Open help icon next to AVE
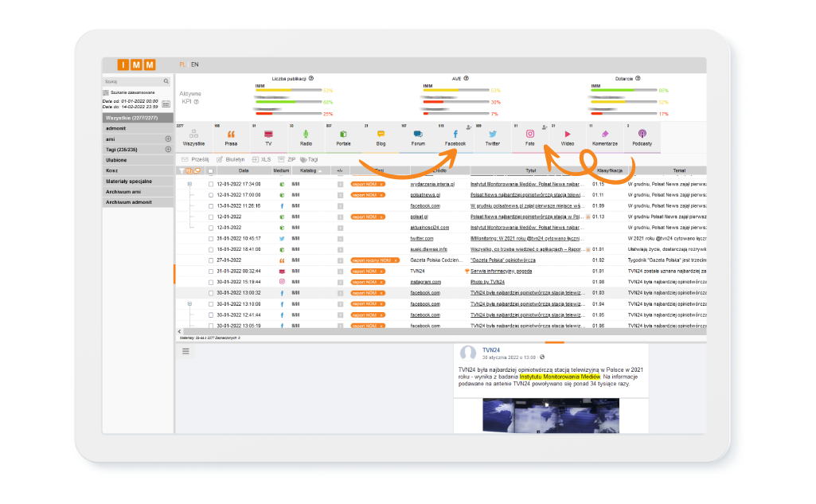816x504 pixels. tap(467, 79)
